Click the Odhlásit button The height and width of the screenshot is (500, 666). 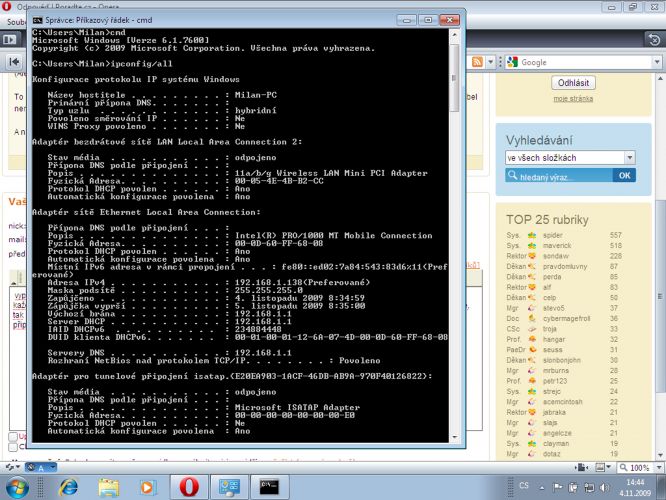573,83
